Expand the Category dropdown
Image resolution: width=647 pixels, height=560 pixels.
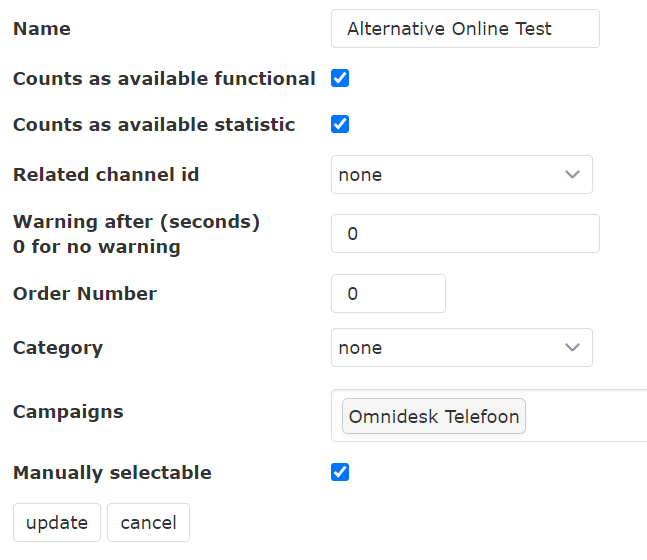point(461,348)
